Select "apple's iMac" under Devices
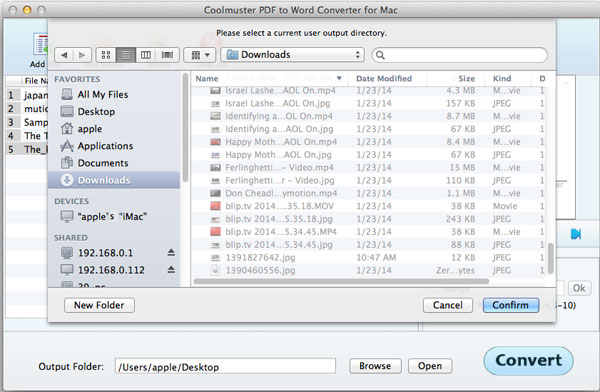 coord(114,216)
